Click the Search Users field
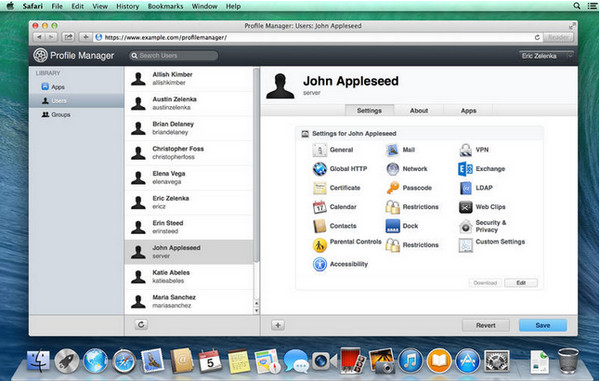The image size is (600, 381). tap(173, 55)
